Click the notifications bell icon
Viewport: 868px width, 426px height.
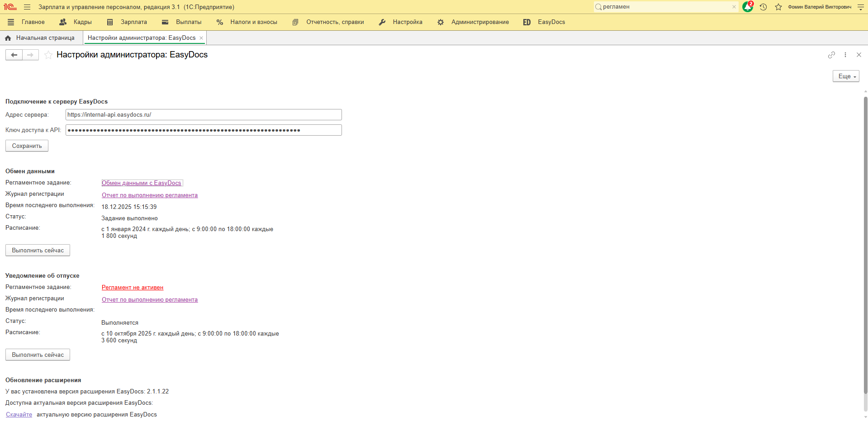[747, 7]
